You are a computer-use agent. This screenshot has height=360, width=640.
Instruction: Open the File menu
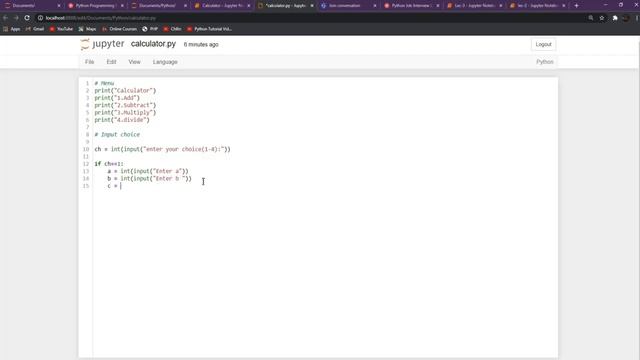pos(89,62)
